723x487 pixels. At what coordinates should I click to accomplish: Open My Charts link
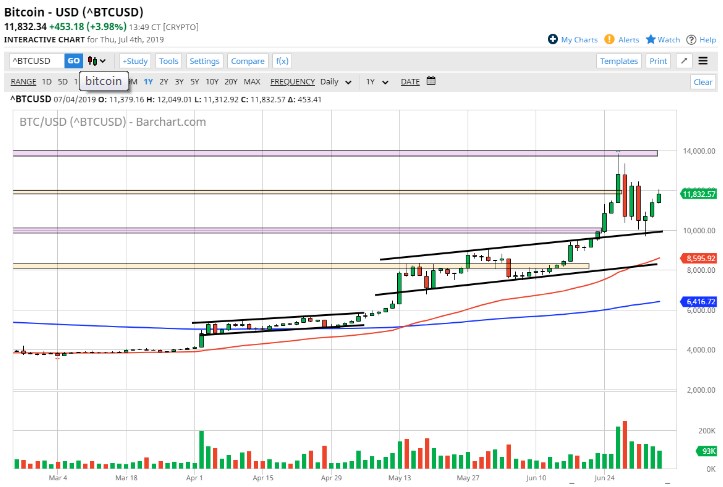(579, 40)
